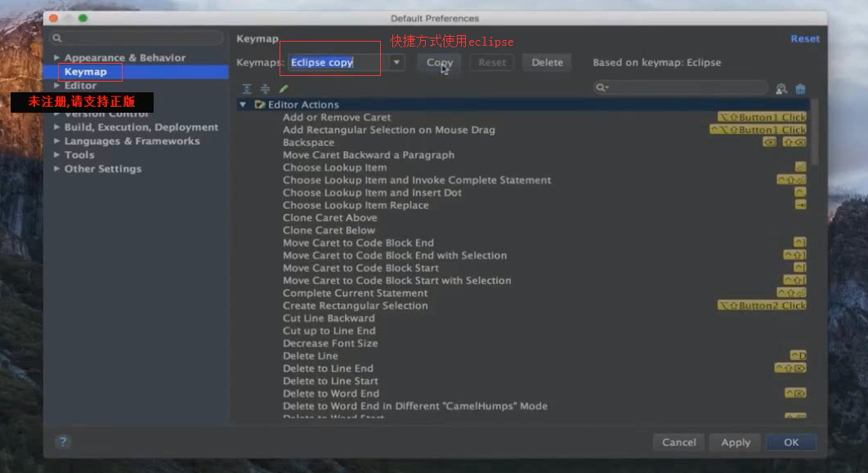
Task: Click the Based on keymap: Eclipse label
Action: tap(656, 63)
